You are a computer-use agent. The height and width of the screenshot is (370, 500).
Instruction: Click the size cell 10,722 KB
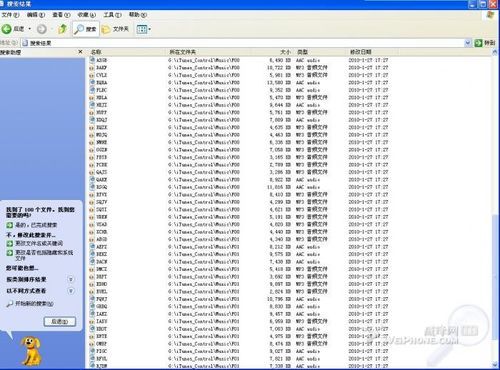tap(279, 68)
